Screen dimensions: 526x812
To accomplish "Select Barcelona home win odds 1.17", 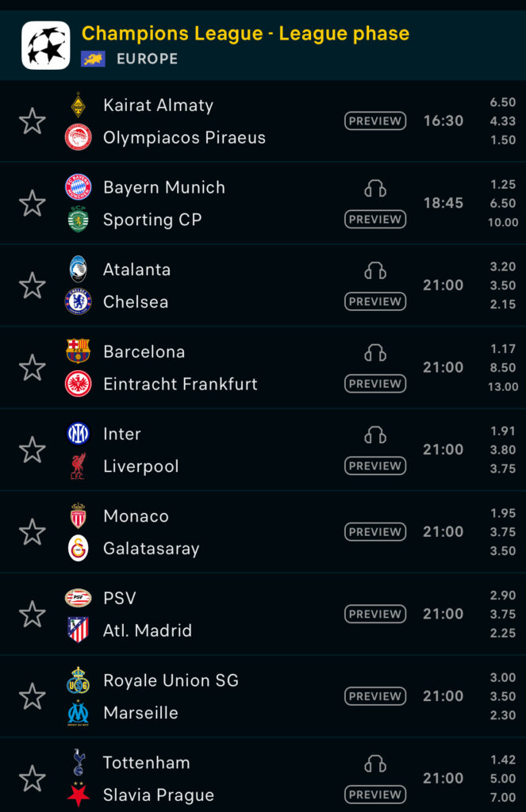I will tap(502, 349).
